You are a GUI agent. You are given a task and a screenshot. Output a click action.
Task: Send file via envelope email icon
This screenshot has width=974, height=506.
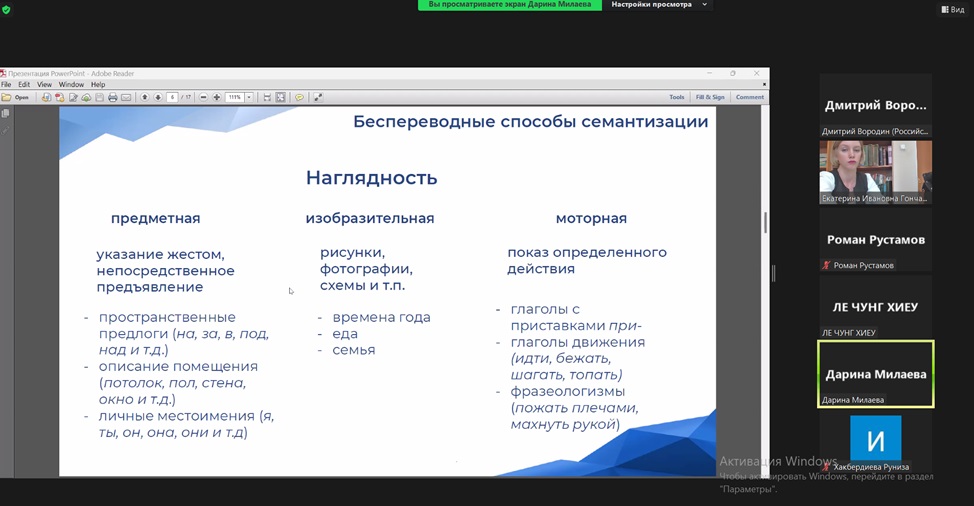click(126, 98)
